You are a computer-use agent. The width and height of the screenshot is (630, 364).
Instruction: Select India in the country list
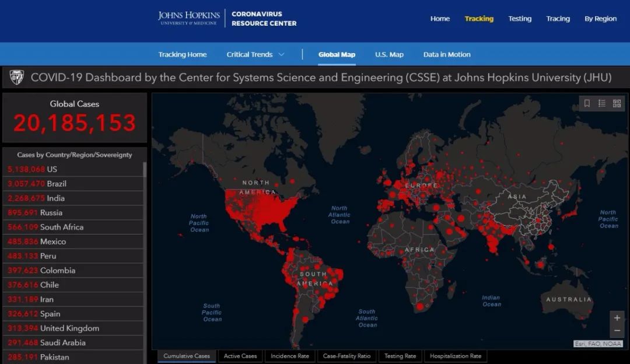tap(73, 198)
